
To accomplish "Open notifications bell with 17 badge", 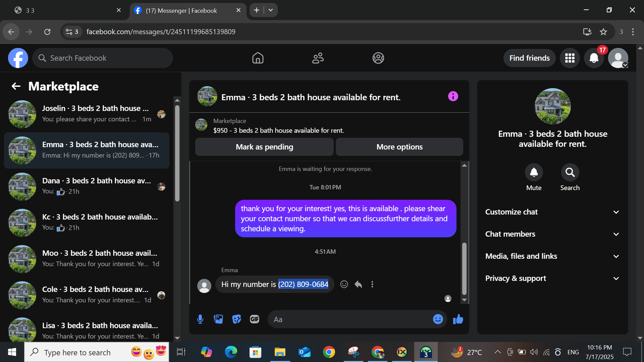I will pos(594,58).
